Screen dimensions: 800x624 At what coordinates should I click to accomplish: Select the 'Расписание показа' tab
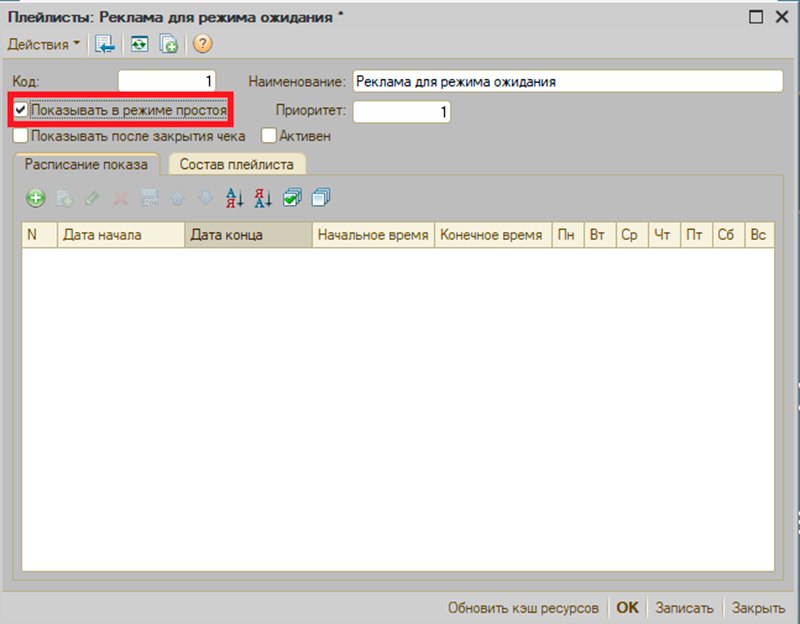pos(86,164)
